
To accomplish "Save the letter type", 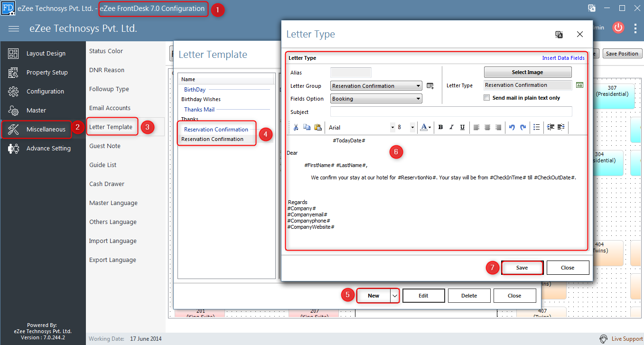I will point(522,268).
